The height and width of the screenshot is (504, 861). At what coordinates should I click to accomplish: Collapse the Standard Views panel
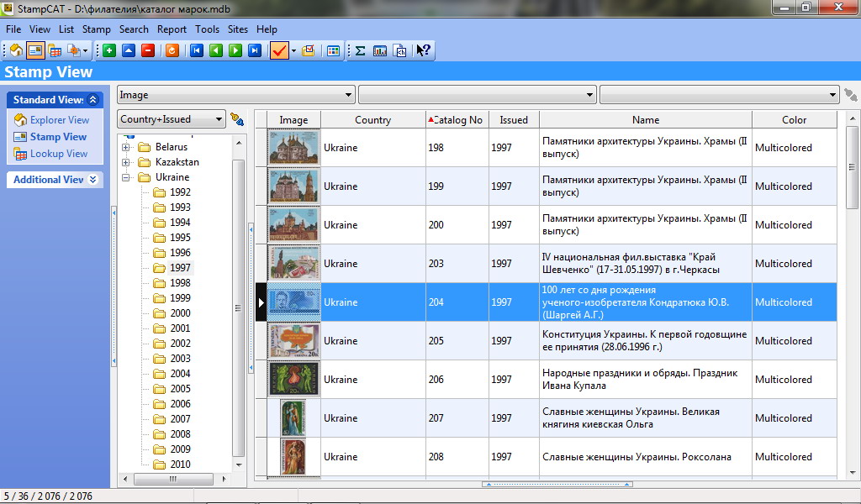(x=92, y=99)
